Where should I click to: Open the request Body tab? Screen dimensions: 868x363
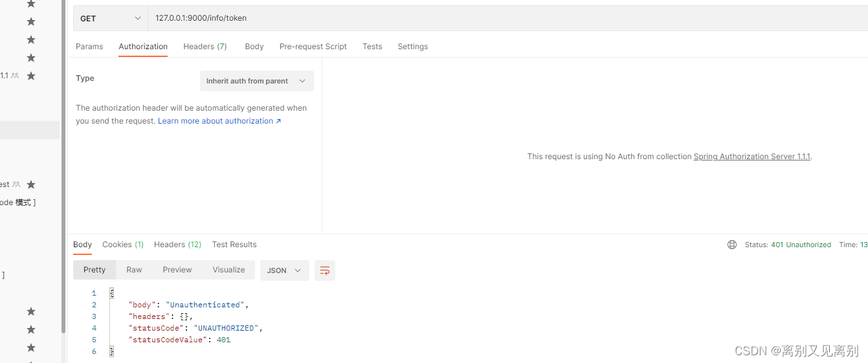pos(254,47)
